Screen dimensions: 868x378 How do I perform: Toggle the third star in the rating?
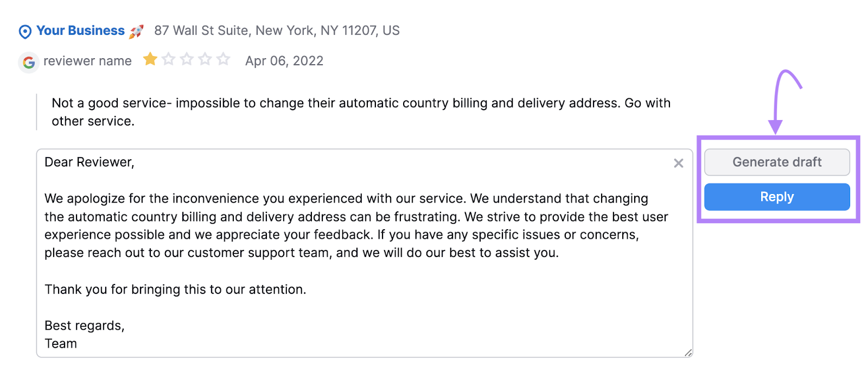tap(186, 59)
